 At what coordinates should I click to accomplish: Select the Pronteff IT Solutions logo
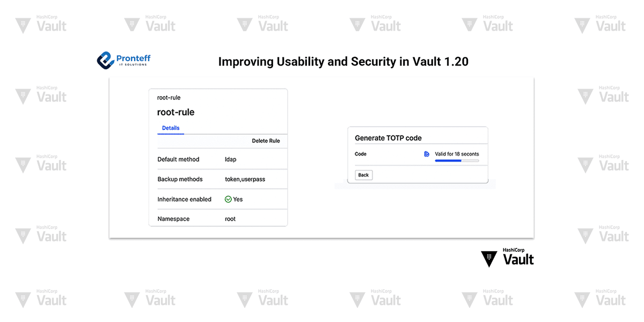(x=123, y=60)
